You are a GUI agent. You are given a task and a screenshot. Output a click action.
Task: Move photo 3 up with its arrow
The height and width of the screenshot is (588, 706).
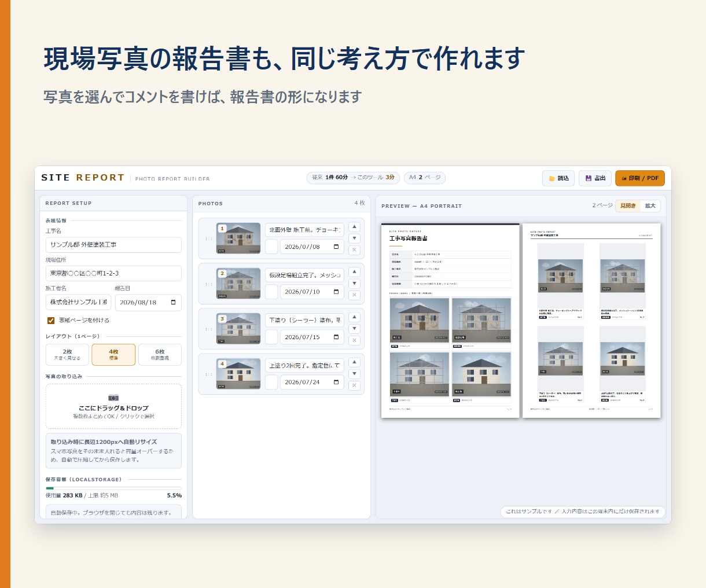355,317
